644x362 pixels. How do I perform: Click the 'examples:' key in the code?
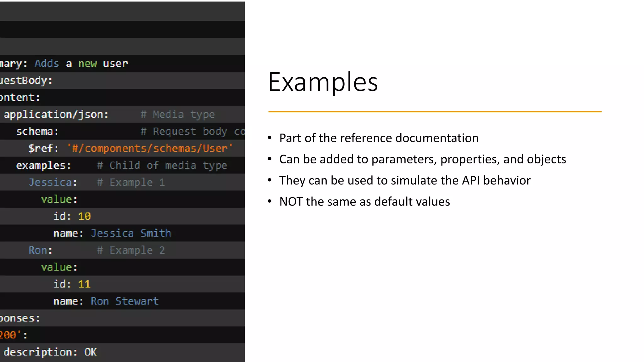(x=43, y=165)
